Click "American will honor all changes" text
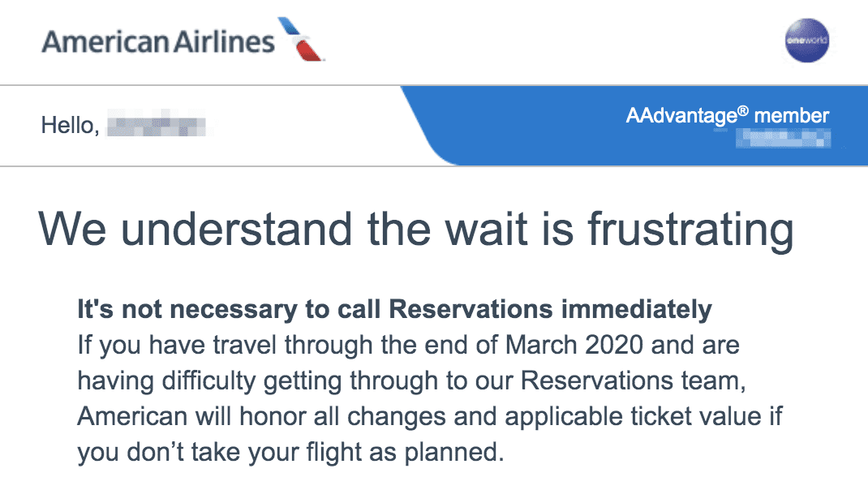868x490 pixels. 261,416
